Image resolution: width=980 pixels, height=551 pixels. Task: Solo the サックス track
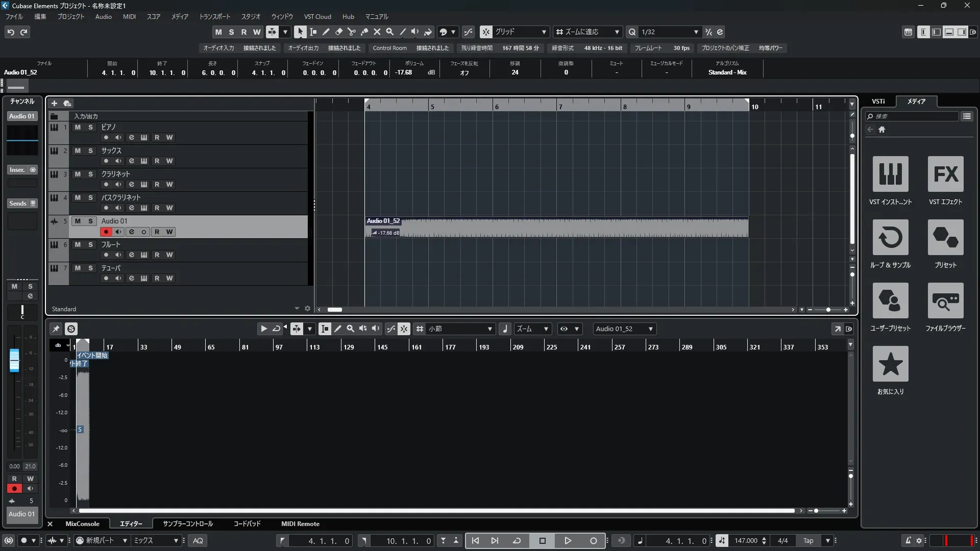point(90,151)
